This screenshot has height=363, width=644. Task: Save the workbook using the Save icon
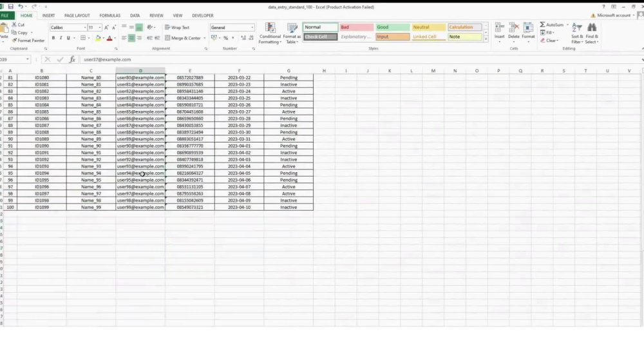tap(11, 6)
